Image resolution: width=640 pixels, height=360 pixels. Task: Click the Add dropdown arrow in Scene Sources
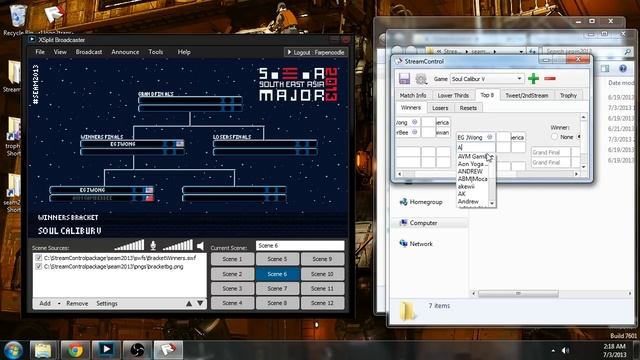point(59,303)
